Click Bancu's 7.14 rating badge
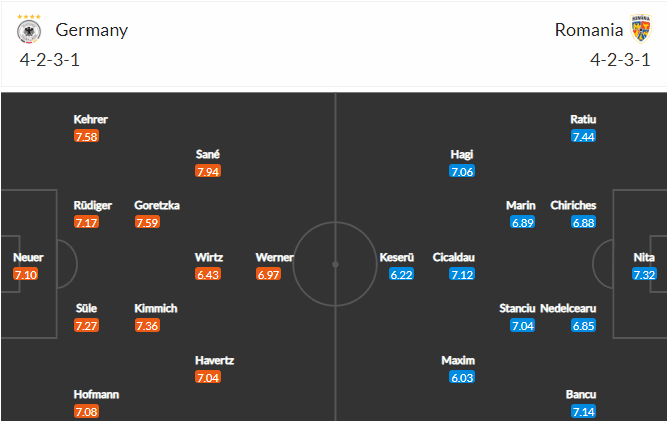667x421 pixels. pyautogui.click(x=583, y=411)
